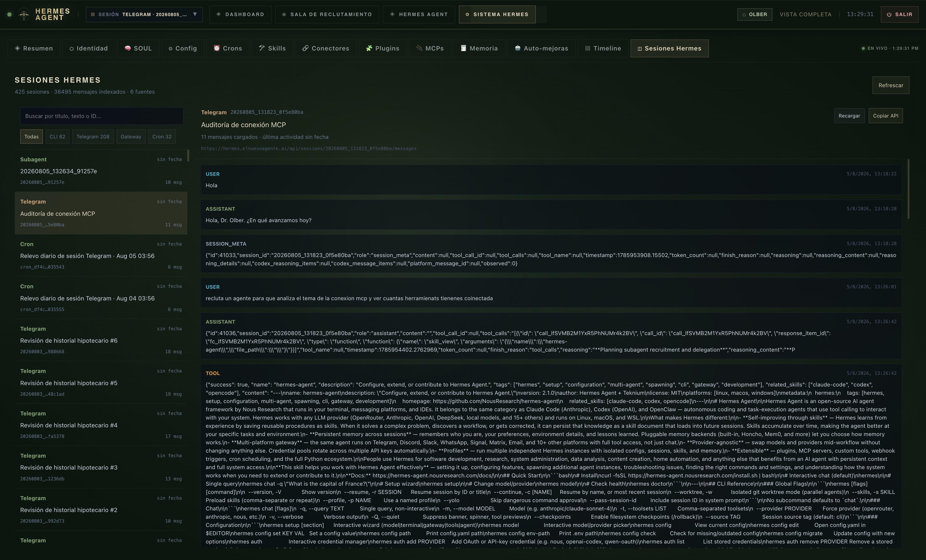Open Relevo diario session Aug 04 03:56
This screenshot has height=560, width=926.
click(101, 298)
